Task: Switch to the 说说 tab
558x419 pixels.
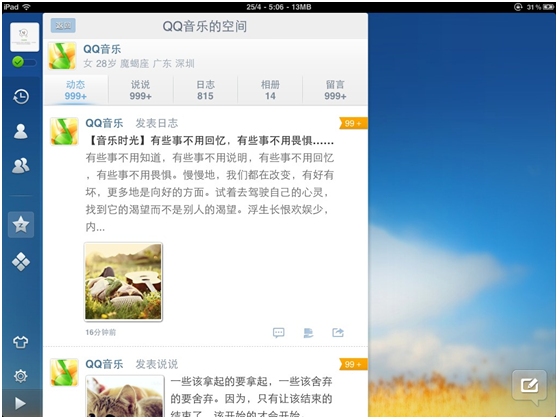Action: (141, 90)
